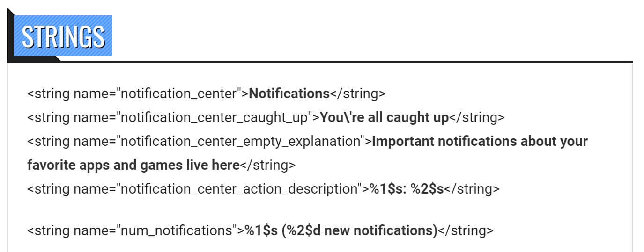This screenshot has height=252, width=644.
Task: Click the notification_center_caught_up attribute name
Action: (216, 117)
